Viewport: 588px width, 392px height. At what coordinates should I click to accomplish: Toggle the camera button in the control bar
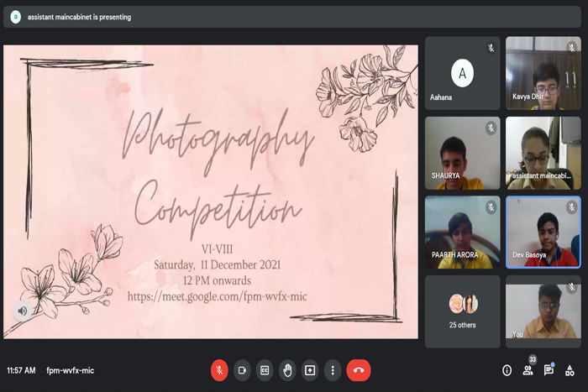(242, 370)
